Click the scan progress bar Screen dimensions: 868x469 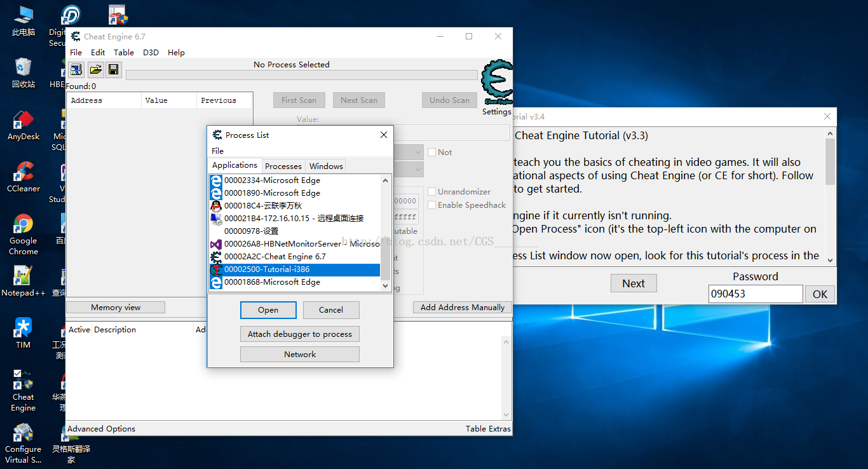point(302,75)
